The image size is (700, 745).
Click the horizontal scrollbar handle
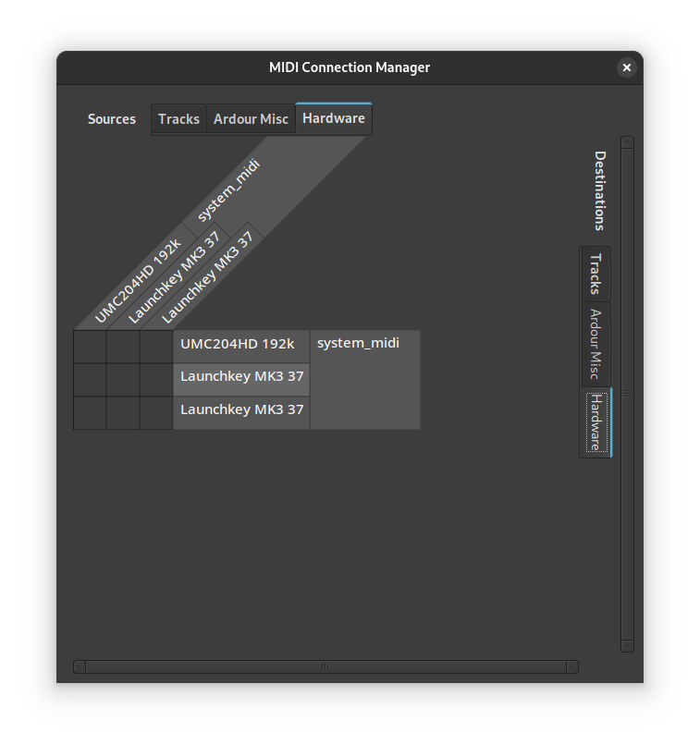(325, 666)
